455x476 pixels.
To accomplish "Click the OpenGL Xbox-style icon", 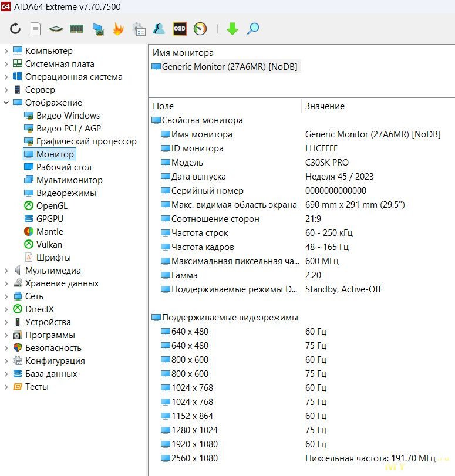I will 29,206.
